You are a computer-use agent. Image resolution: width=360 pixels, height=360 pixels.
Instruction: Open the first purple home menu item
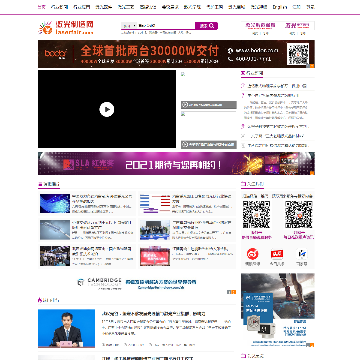(x=41, y=7)
